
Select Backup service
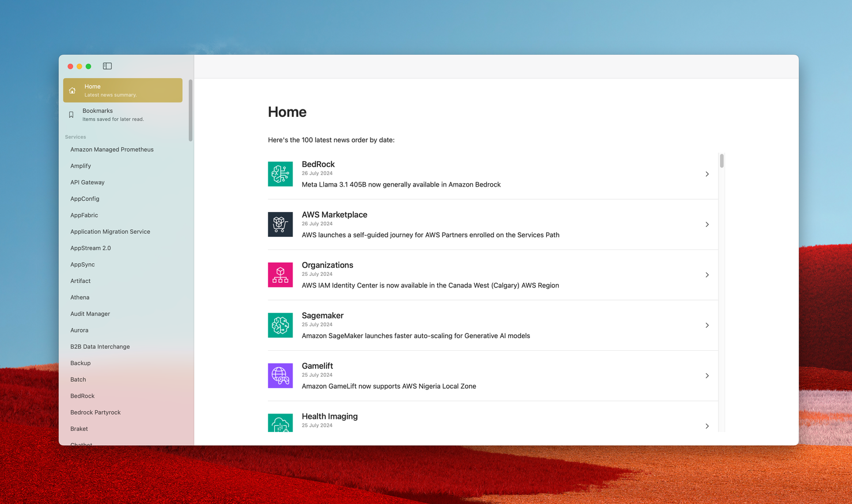(80, 363)
